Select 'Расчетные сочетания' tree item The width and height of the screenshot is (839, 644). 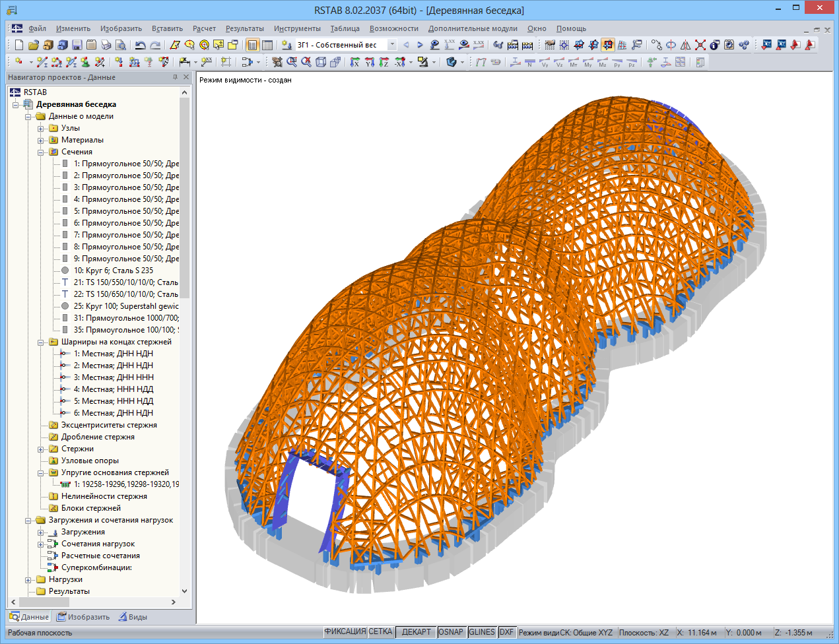100,556
